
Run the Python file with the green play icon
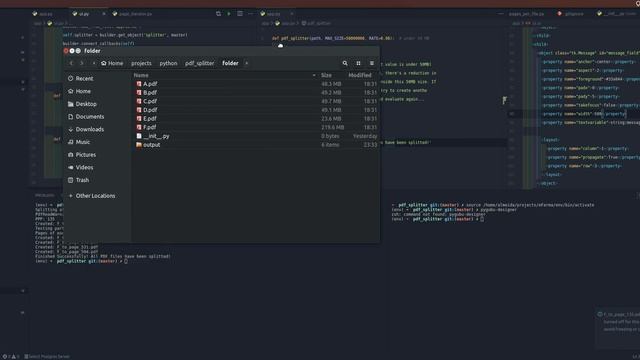pos(229,14)
